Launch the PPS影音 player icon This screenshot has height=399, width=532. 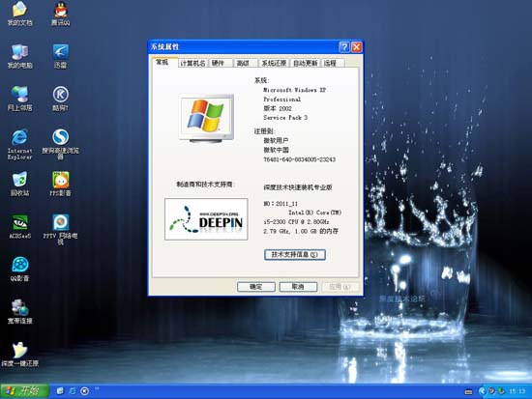pyautogui.click(x=60, y=185)
